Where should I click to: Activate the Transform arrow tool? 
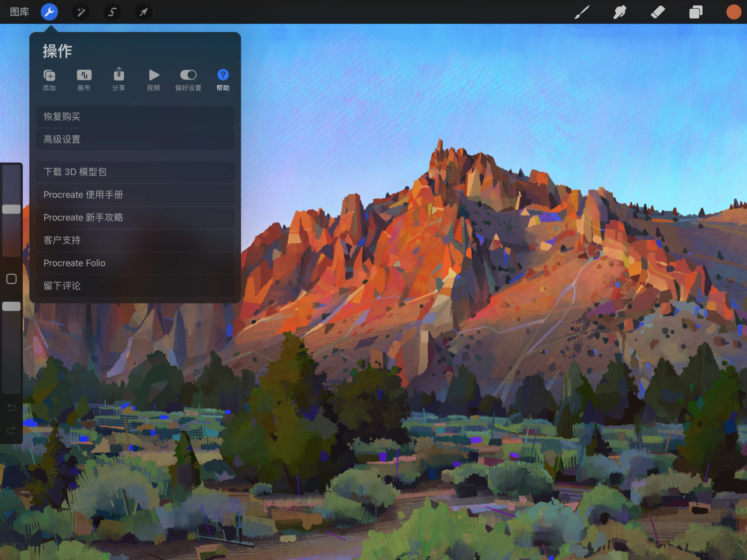click(144, 12)
